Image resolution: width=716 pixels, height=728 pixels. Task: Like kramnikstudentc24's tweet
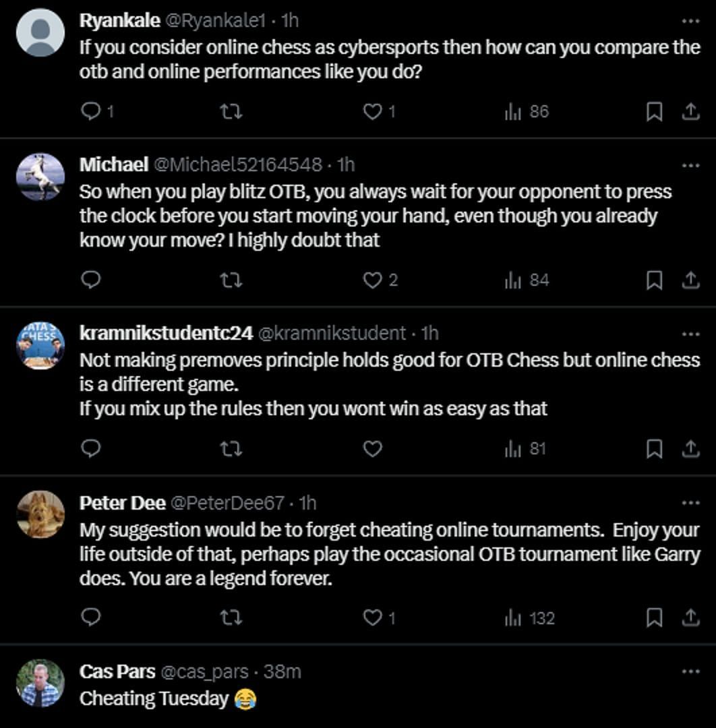[372, 449]
